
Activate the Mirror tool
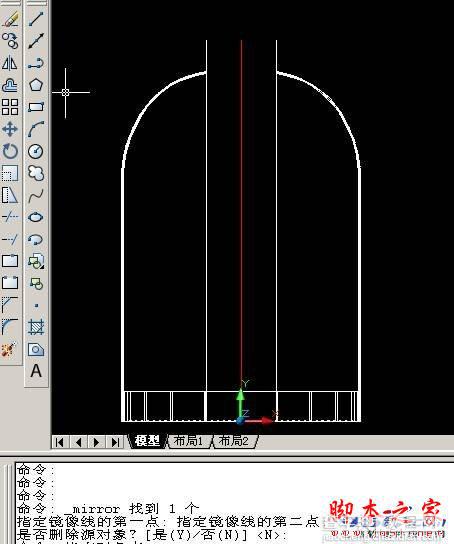pos(10,63)
